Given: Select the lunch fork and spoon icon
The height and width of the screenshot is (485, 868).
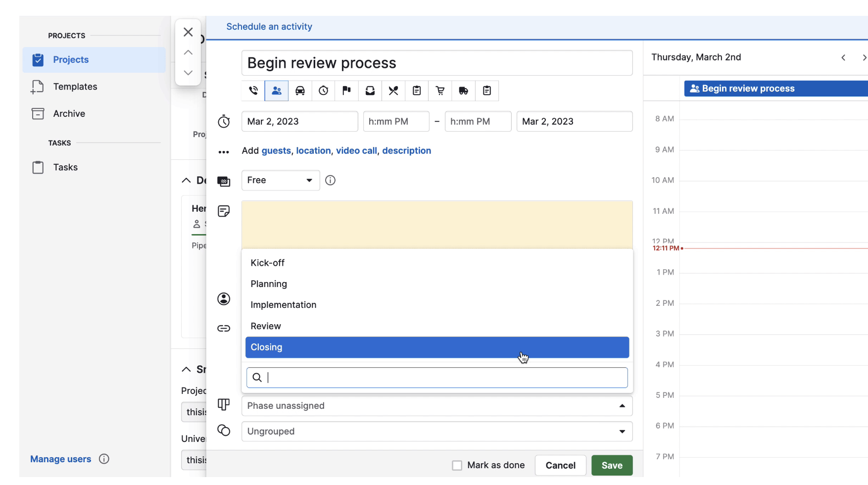Looking at the screenshot, I should [x=393, y=91].
